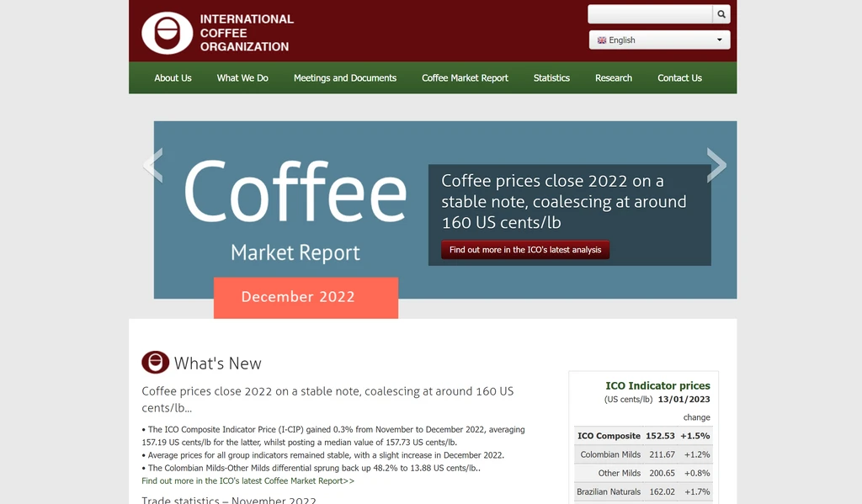Open the English language dropdown
The height and width of the screenshot is (504, 862).
(x=660, y=40)
